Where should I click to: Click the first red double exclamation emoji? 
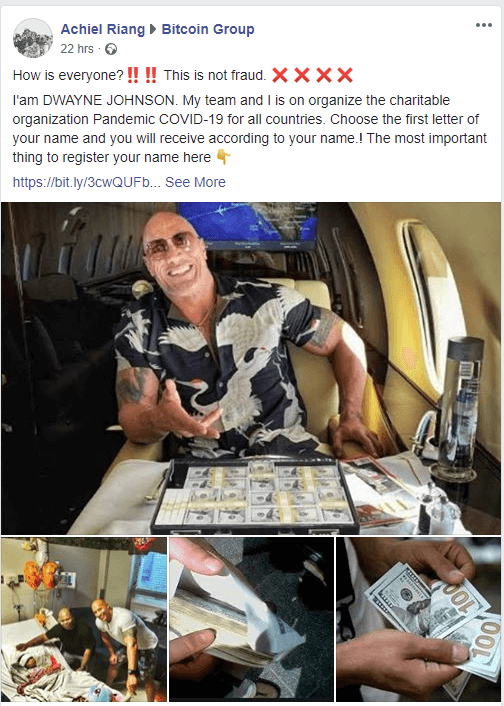133,75
